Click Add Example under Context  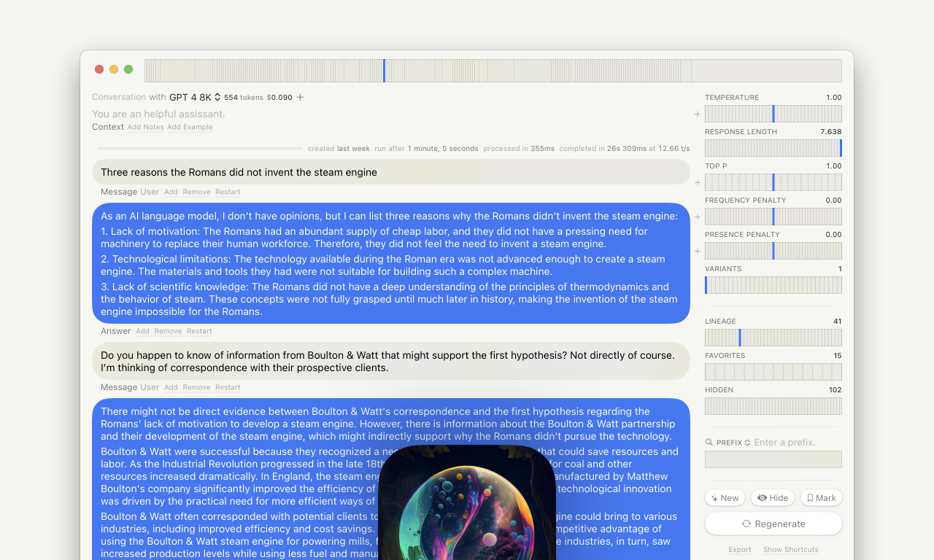[x=190, y=127]
